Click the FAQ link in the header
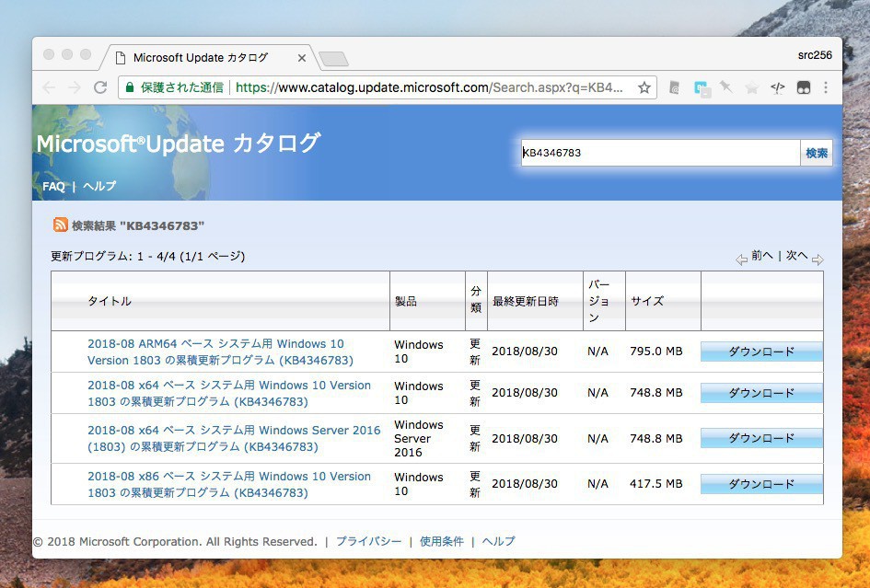The width and height of the screenshot is (870, 588). click(53, 186)
